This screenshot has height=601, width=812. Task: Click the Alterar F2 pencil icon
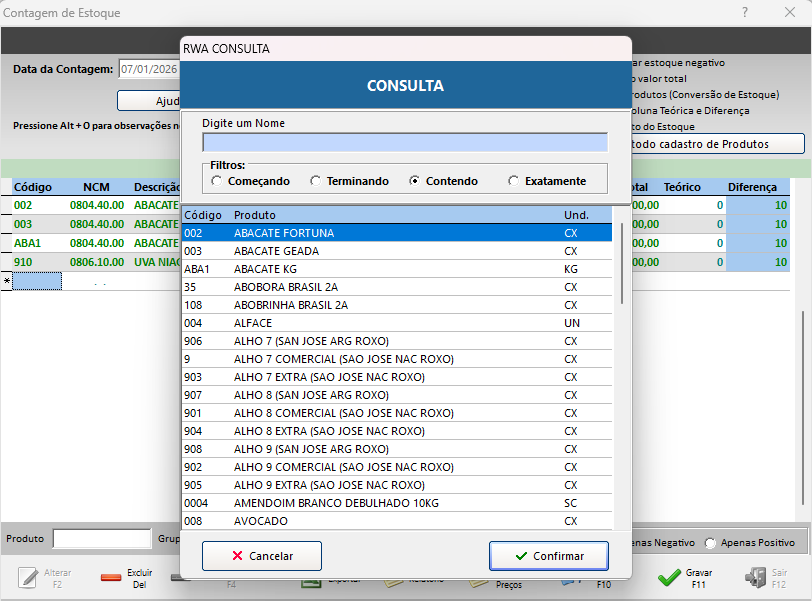(x=30, y=578)
